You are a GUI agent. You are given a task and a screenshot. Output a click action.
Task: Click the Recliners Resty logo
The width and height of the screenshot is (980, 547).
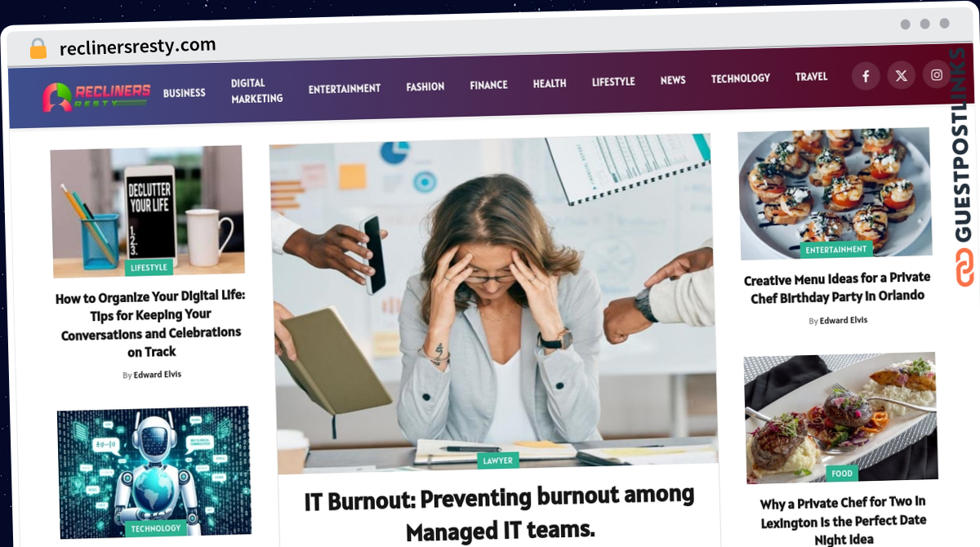tap(96, 96)
